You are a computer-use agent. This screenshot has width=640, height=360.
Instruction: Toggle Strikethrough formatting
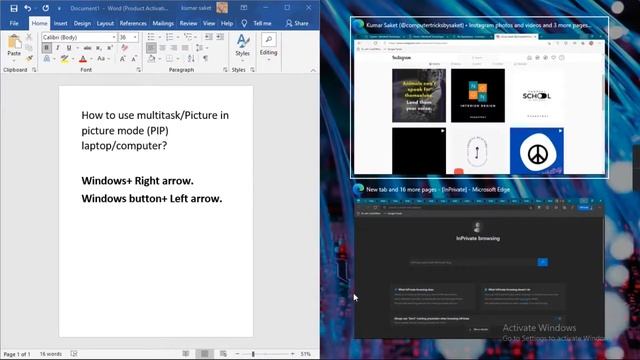tap(87, 48)
